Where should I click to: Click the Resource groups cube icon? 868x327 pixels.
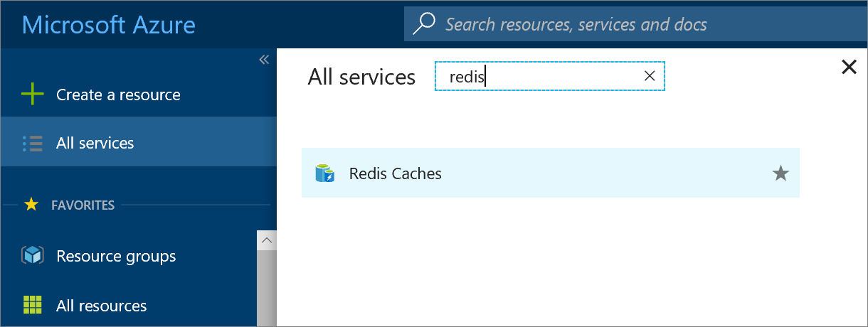pyautogui.click(x=33, y=256)
